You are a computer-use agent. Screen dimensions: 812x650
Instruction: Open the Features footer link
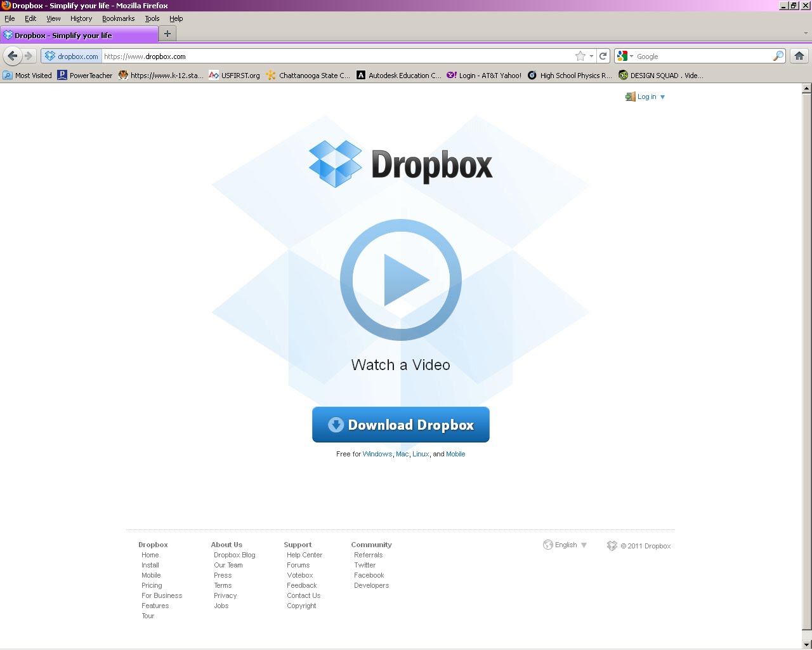point(155,606)
